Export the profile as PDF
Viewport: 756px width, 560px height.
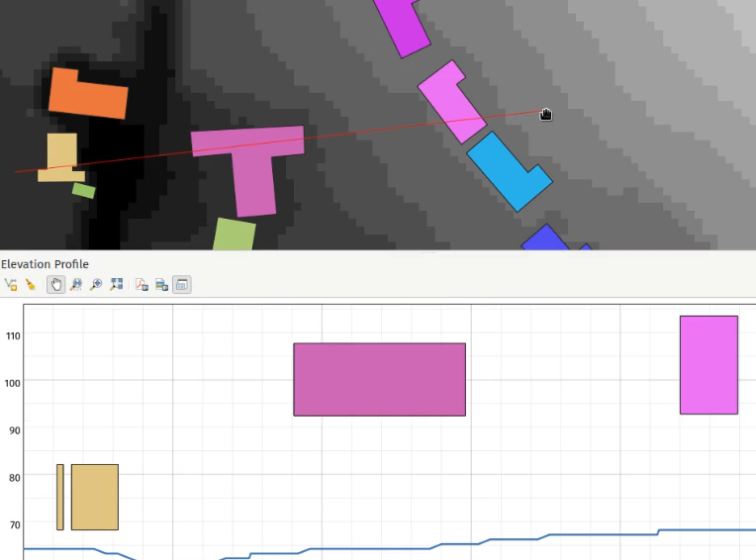tap(142, 285)
